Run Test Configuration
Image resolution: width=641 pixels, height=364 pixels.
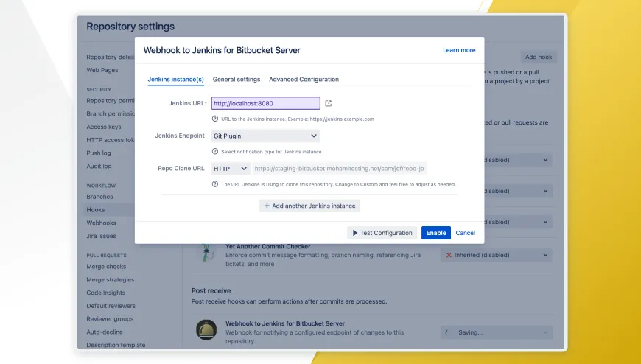coord(382,233)
